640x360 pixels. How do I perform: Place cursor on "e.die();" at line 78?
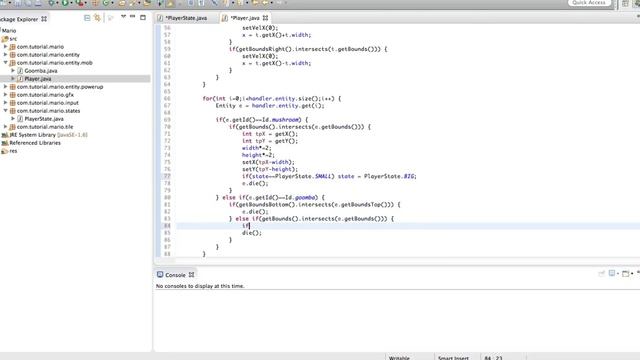click(x=255, y=183)
